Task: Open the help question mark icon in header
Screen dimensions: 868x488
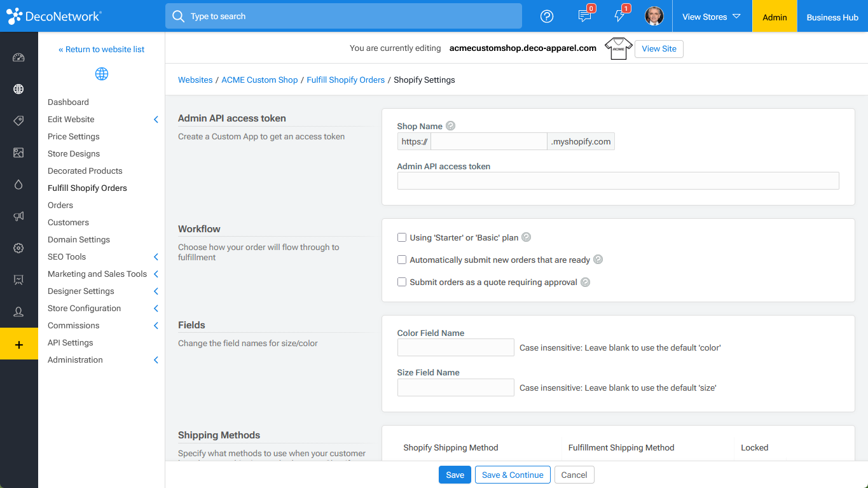Action: 547,17
